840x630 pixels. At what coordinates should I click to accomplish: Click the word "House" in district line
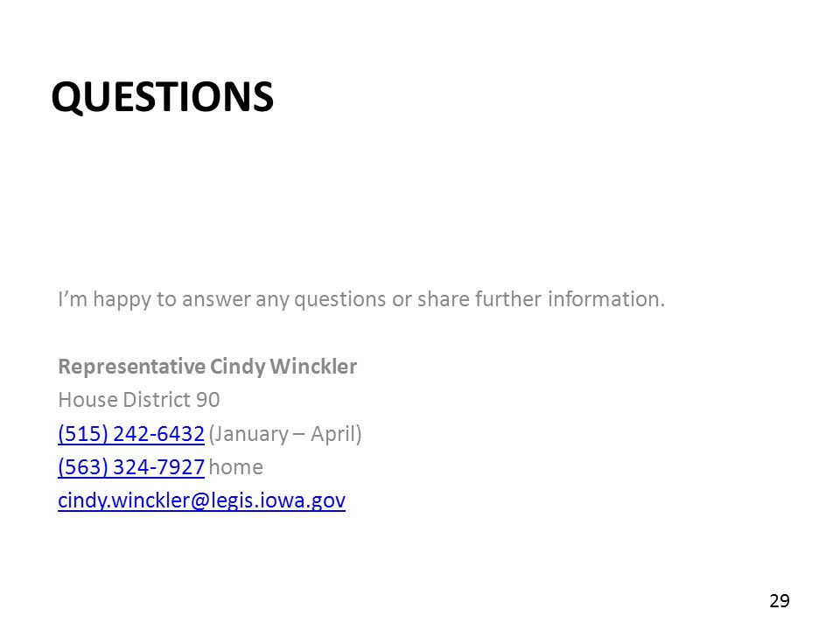87,400
